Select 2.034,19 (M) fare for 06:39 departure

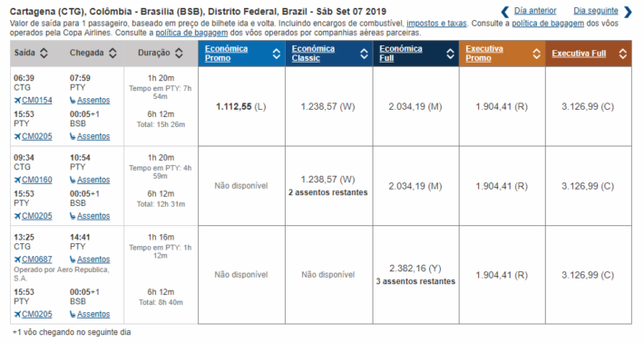point(415,107)
